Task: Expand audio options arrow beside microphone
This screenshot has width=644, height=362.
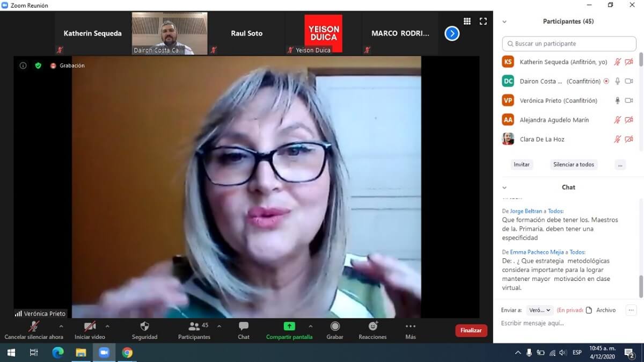Action: pyautogui.click(x=61, y=326)
